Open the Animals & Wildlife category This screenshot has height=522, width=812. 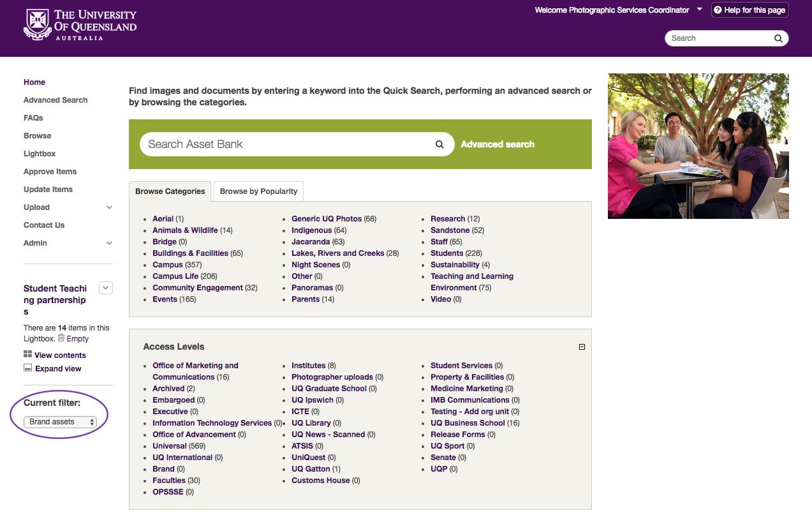(x=185, y=230)
